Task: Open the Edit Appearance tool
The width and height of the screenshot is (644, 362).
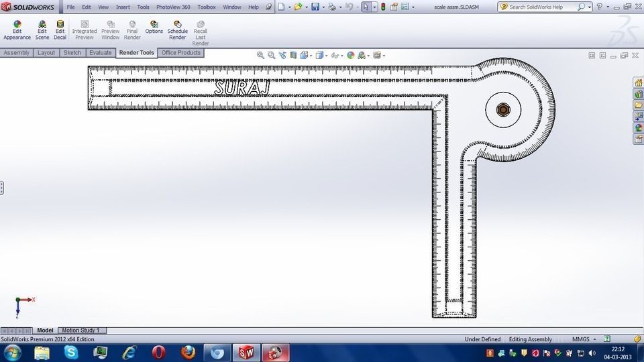Action: (17, 30)
